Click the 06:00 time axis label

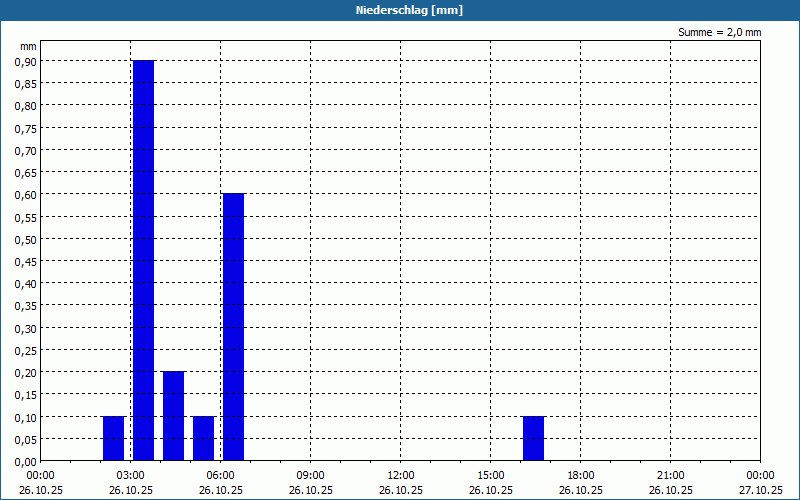[x=220, y=476]
